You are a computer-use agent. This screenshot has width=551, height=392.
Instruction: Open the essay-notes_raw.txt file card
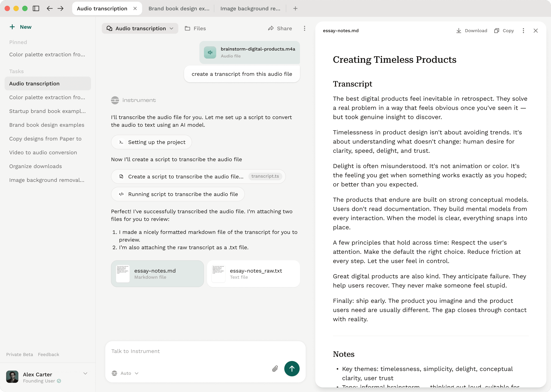(253, 274)
